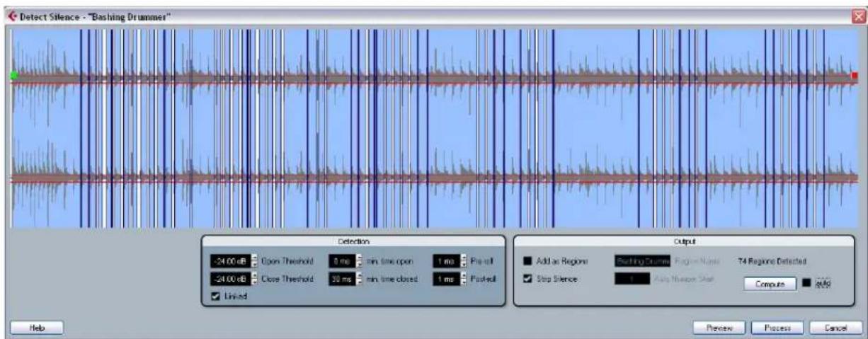Disable the Strip Silence checkbox
The image size is (868, 339).
pos(527,279)
